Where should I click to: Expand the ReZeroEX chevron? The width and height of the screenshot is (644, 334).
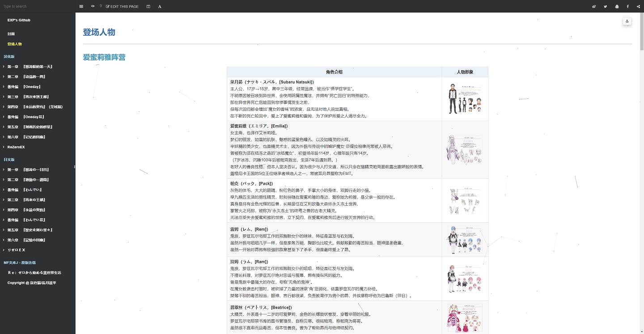pos(4,147)
